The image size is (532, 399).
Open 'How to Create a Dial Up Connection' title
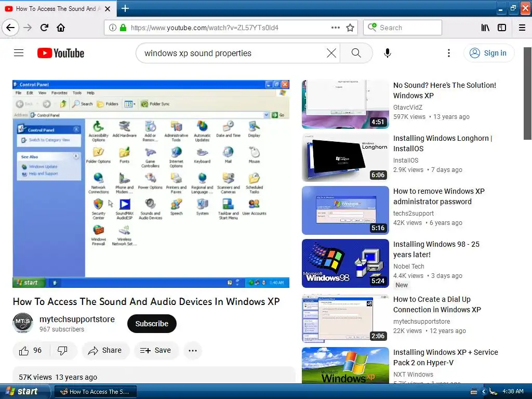point(437,304)
